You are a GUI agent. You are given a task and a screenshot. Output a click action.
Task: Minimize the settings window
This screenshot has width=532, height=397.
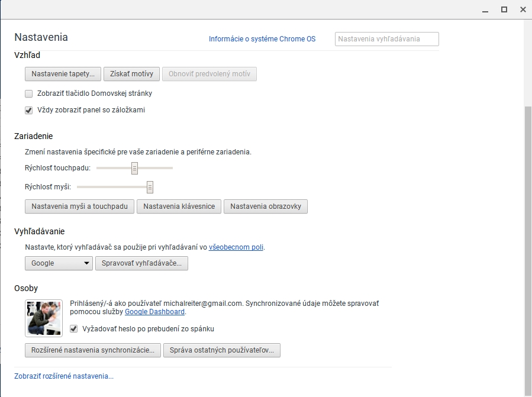(x=485, y=9)
